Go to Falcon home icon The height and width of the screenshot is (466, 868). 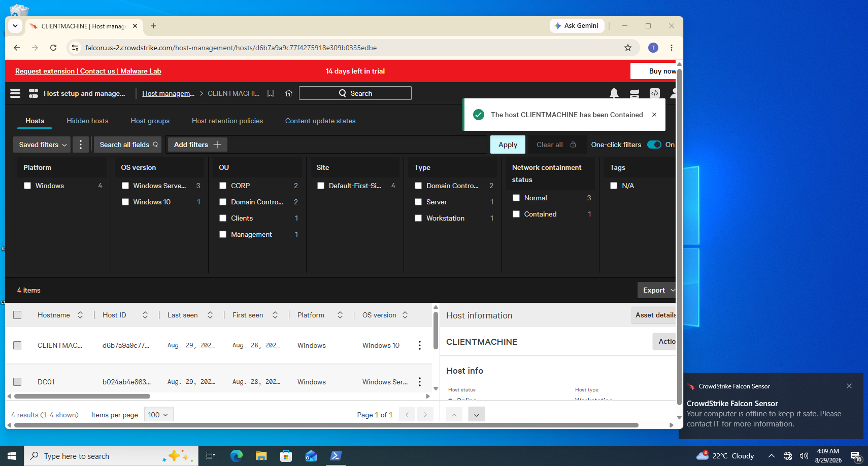tap(289, 93)
